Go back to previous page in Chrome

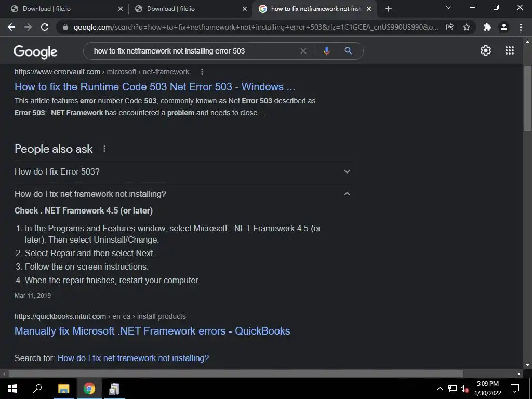tap(11, 27)
